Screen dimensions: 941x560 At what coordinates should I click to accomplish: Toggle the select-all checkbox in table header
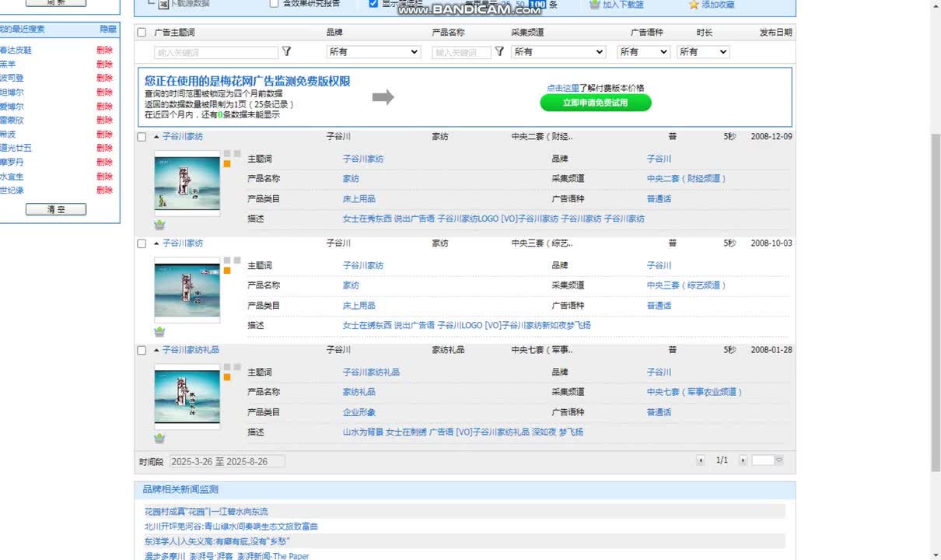click(x=142, y=33)
